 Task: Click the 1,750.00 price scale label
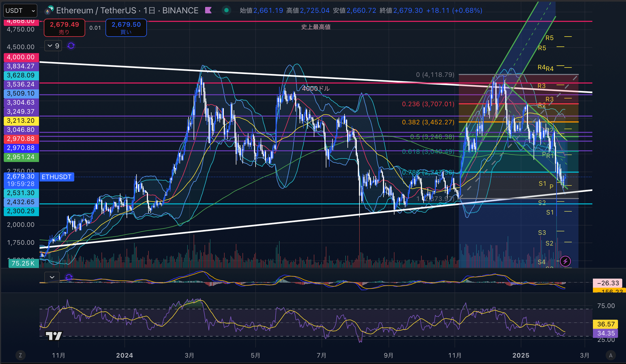[21, 243]
